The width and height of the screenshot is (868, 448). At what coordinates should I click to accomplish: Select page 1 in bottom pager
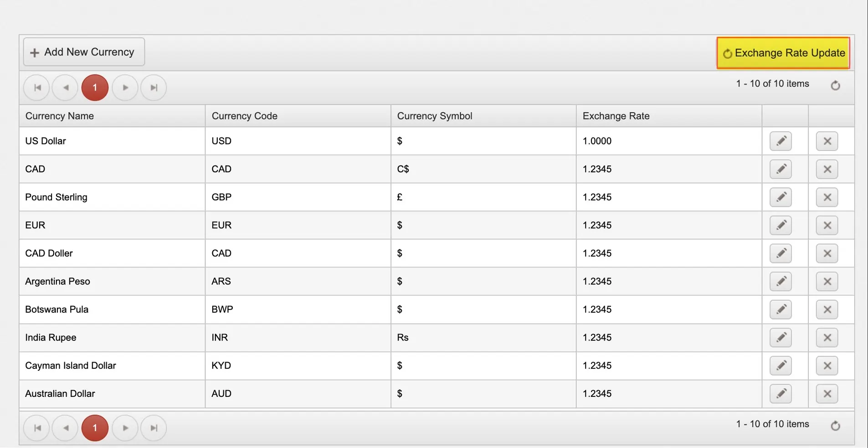[95, 428]
